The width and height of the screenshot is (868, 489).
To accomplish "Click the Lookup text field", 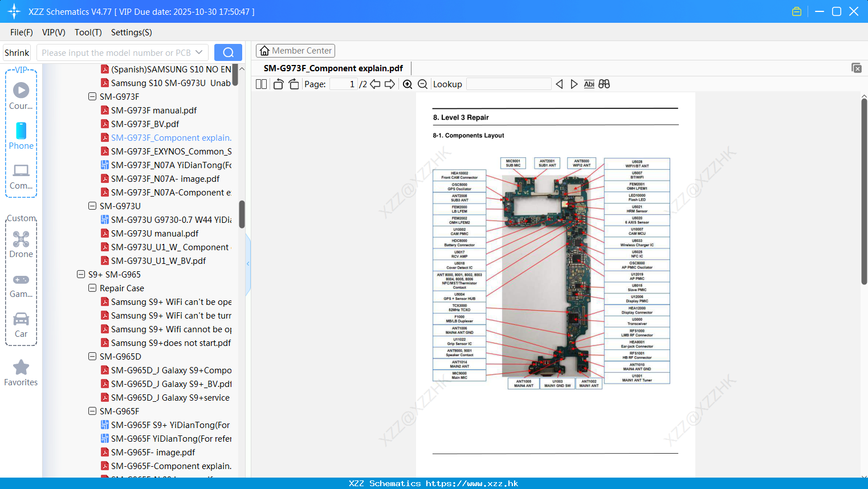I will coord(508,84).
